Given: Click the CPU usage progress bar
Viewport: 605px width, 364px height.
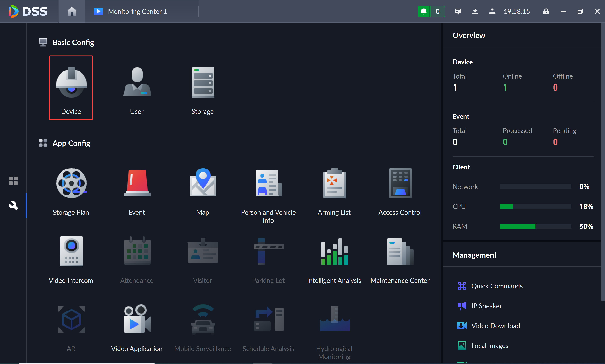Looking at the screenshot, I should [536, 207].
